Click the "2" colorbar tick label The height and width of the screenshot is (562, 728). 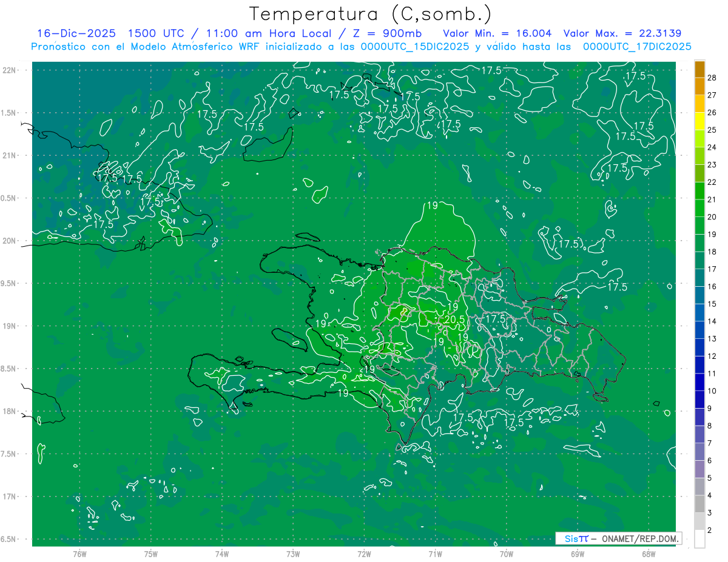(x=710, y=530)
